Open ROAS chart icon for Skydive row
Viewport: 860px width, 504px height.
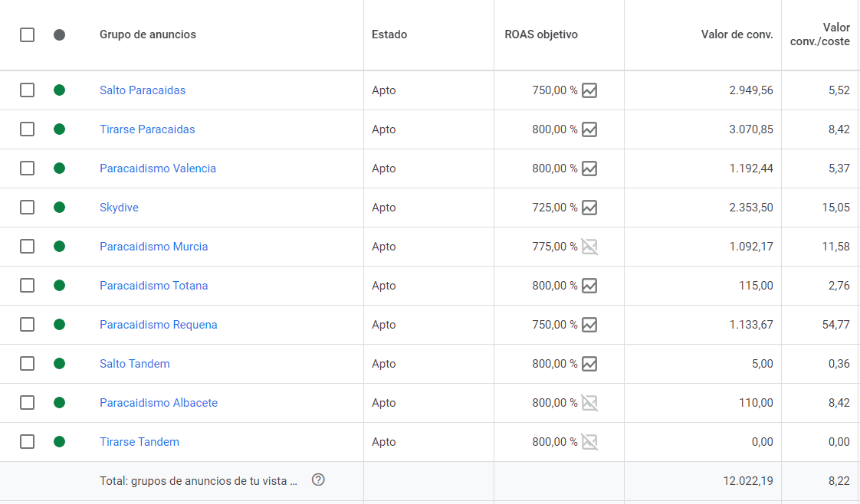(x=589, y=208)
